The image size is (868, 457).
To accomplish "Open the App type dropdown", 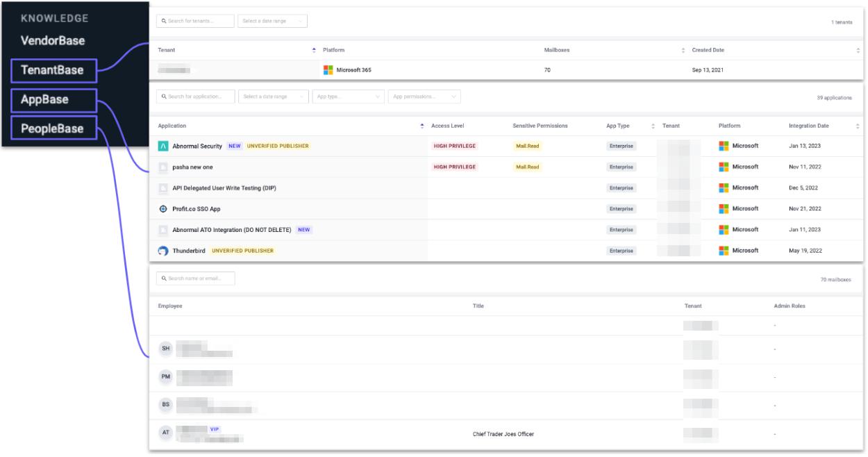I will (348, 97).
